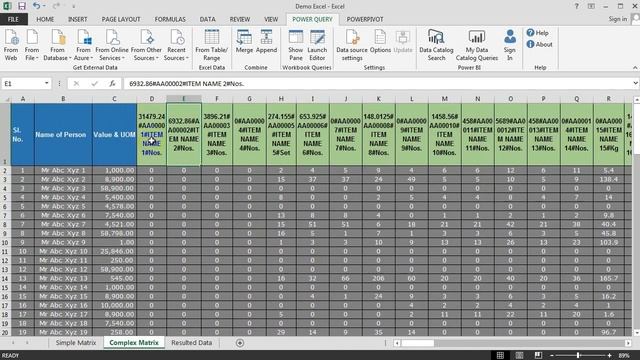This screenshot has height=360, width=640.
Task: Select cell Mr Abc Xyz 7
Action: (x=63, y=224)
